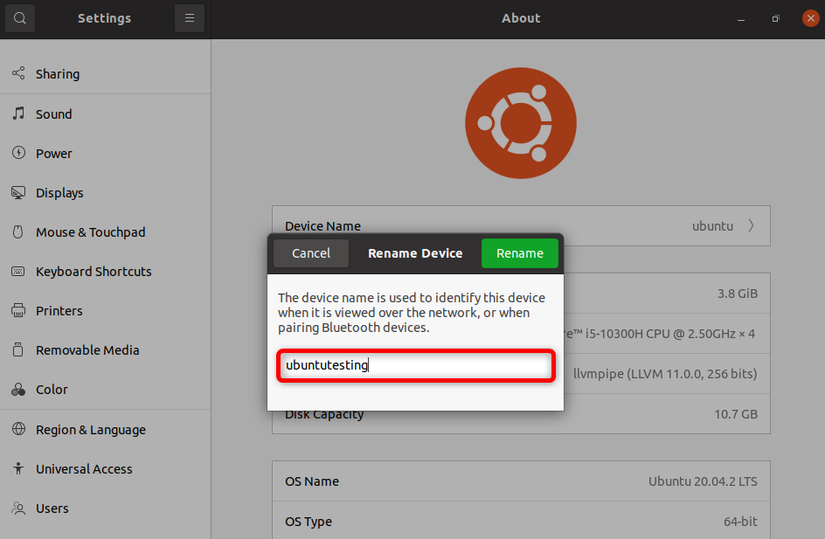
Task: Click the device name text field
Action: click(416, 365)
